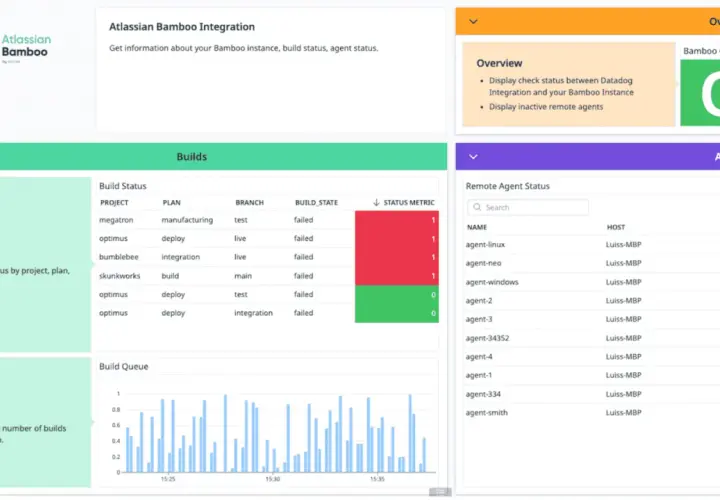Viewport: 720px width, 500px height.
Task: Click the PLAN column header
Action: click(172, 202)
